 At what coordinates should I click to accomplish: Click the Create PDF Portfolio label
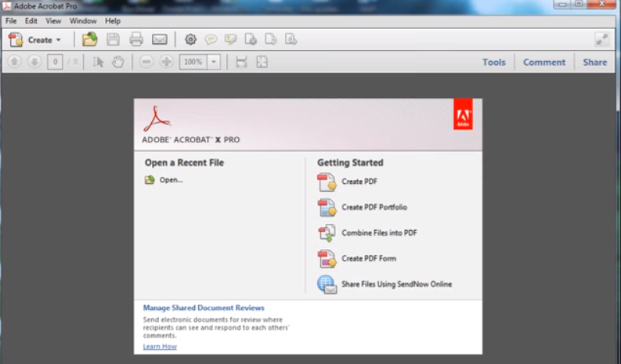(x=374, y=207)
